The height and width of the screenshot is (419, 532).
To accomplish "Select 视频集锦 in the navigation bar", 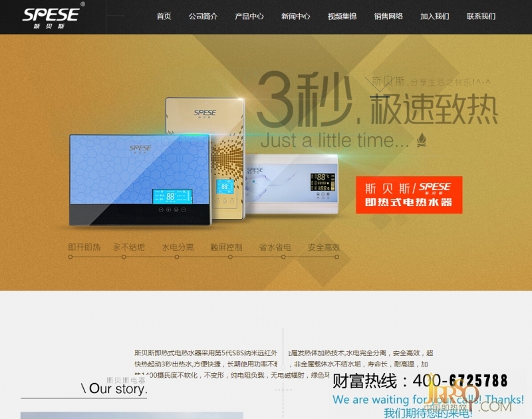I will 342,16.
